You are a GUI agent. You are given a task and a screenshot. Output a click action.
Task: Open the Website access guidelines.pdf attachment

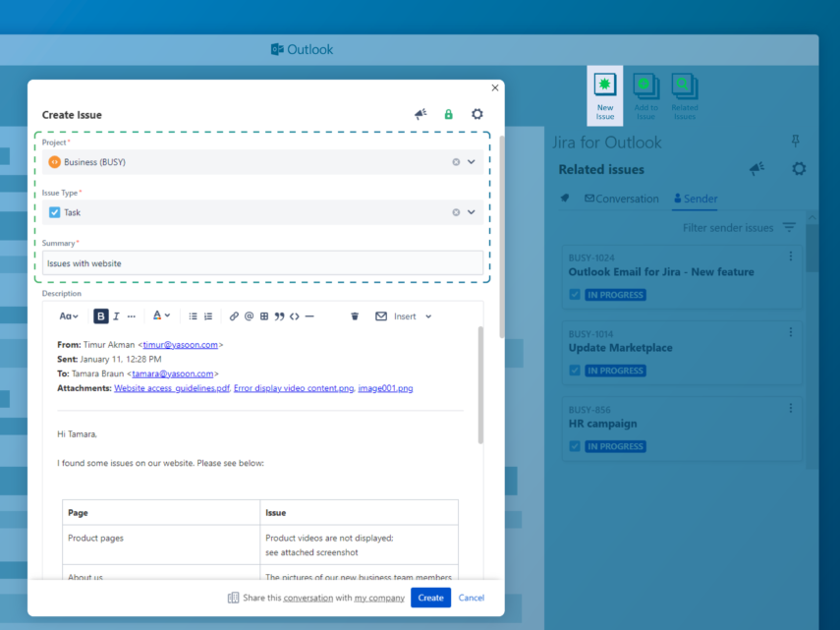tap(171, 388)
